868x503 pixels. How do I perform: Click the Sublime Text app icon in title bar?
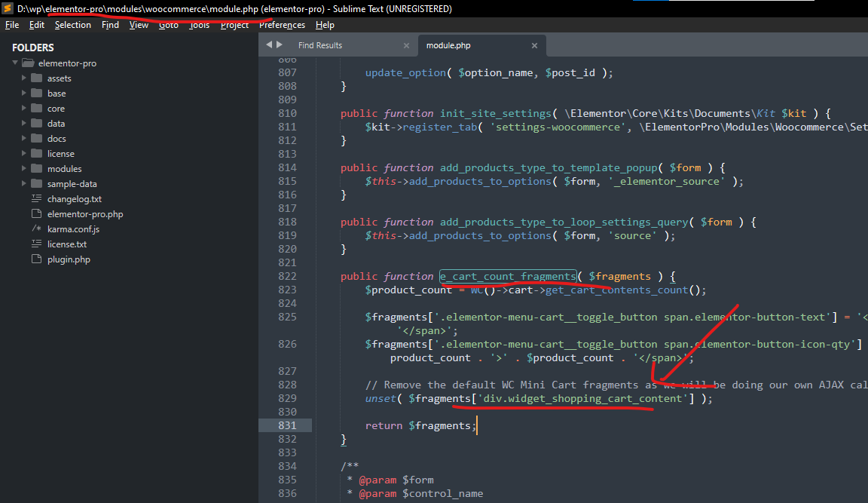pos(8,8)
